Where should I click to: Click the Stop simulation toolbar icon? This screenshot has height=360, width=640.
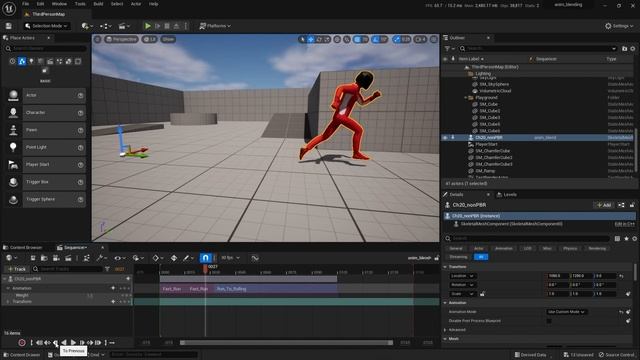[x=167, y=26]
